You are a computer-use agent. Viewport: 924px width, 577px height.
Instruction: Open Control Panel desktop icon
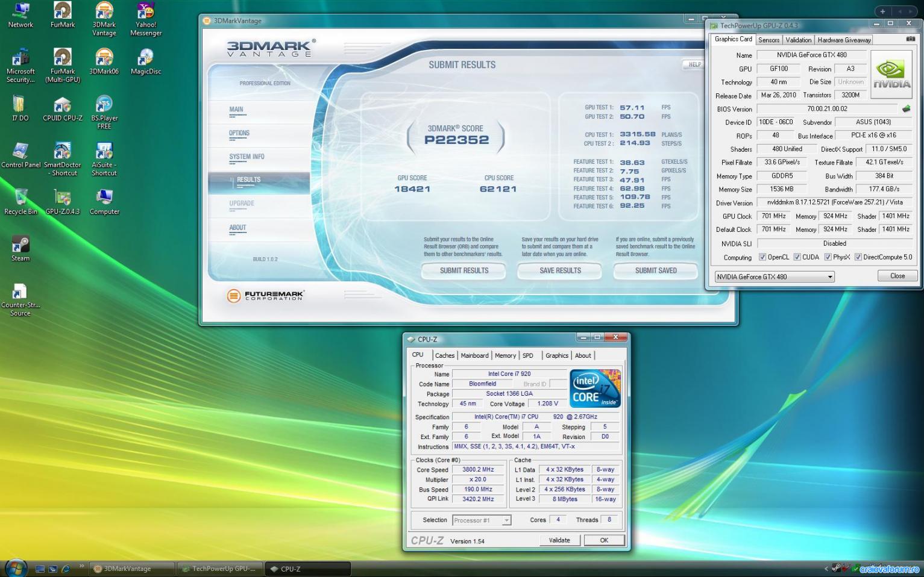pos(20,155)
